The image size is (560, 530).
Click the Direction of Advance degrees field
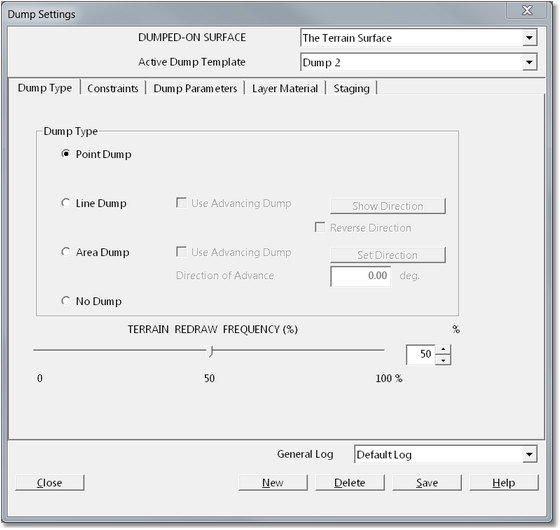pyautogui.click(x=361, y=276)
